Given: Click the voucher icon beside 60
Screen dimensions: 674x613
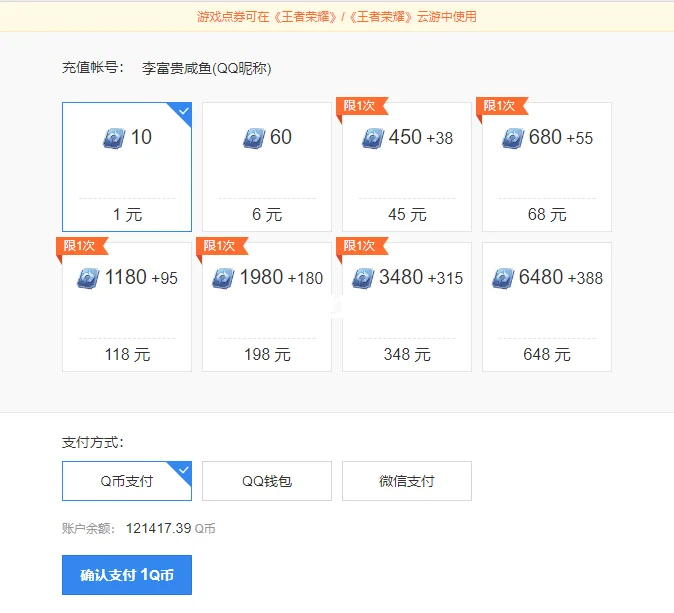Looking at the screenshot, I should tap(254, 138).
